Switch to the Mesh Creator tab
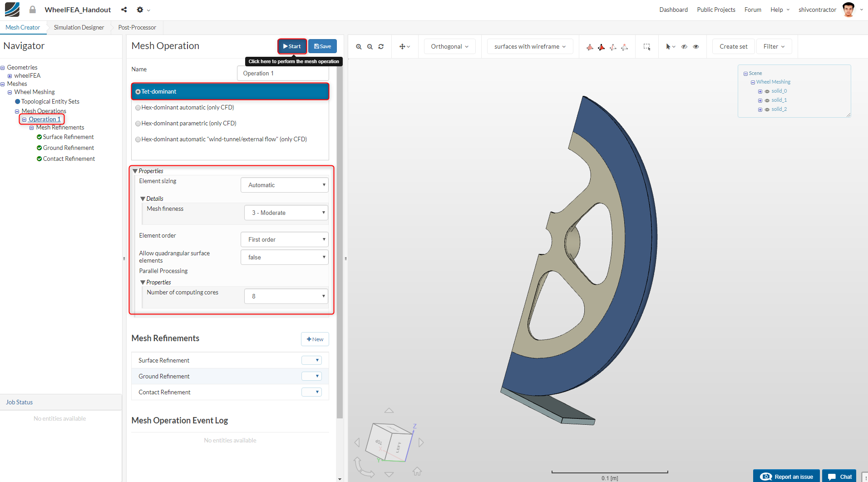Screen dimensions: 868x482 (23, 27)
